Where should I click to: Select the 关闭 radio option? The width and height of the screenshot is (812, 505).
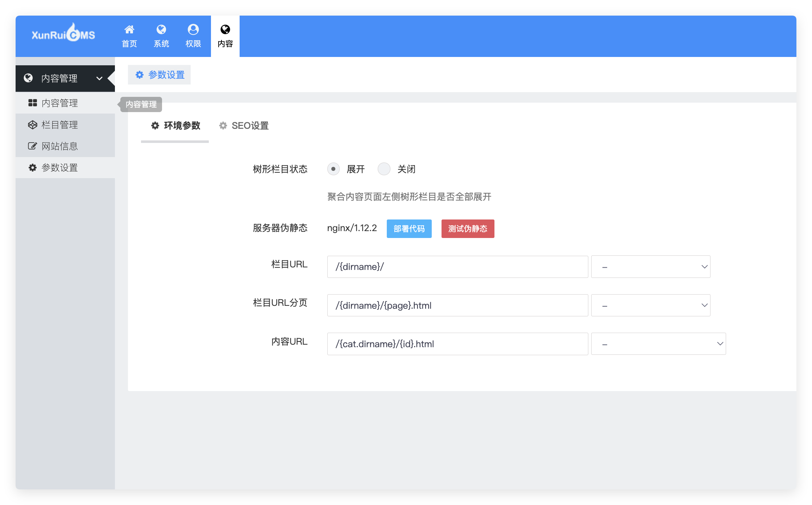(384, 169)
